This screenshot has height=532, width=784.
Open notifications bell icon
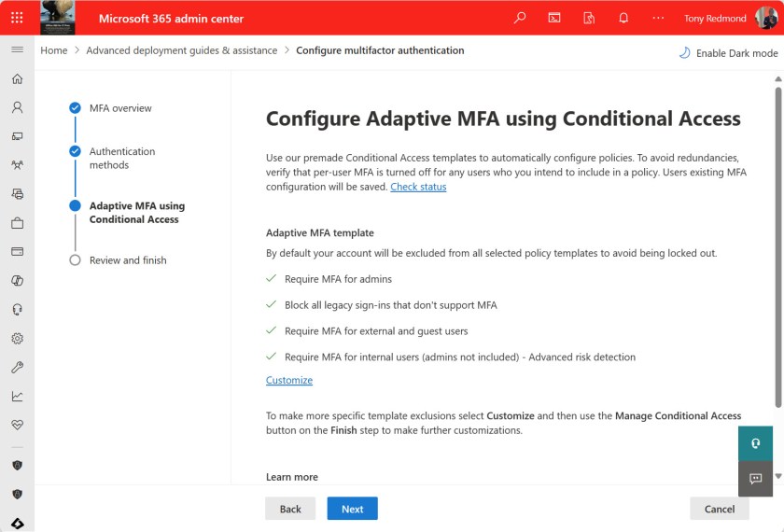(x=623, y=18)
